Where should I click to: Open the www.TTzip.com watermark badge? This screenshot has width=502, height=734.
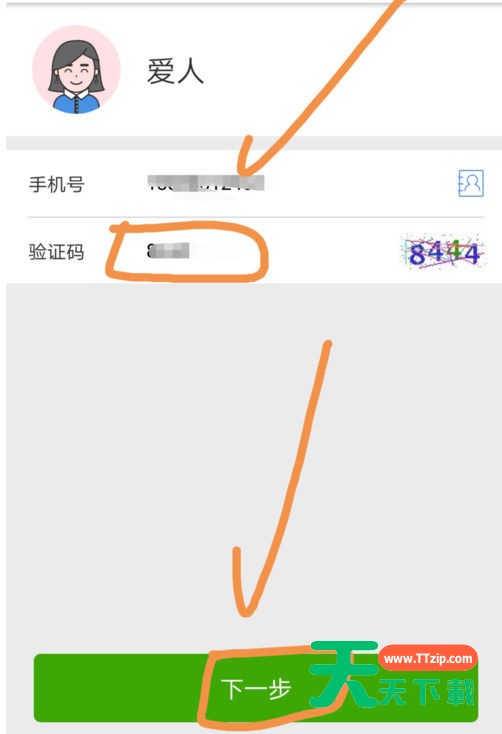coord(428,659)
